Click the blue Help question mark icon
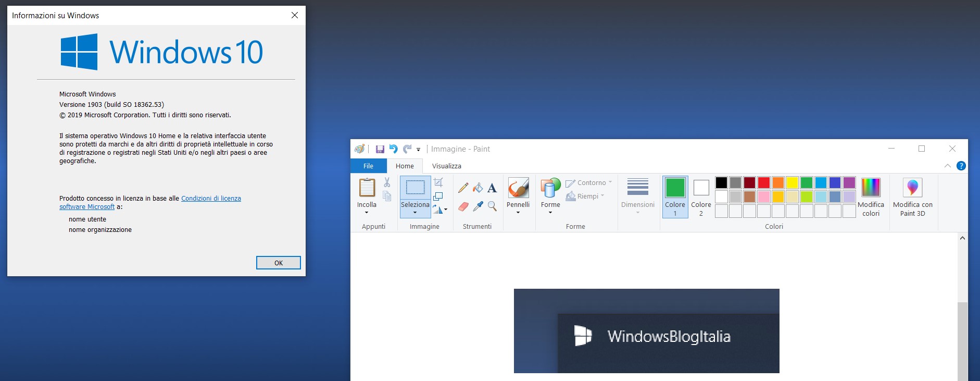The width and height of the screenshot is (980, 381). point(961,166)
